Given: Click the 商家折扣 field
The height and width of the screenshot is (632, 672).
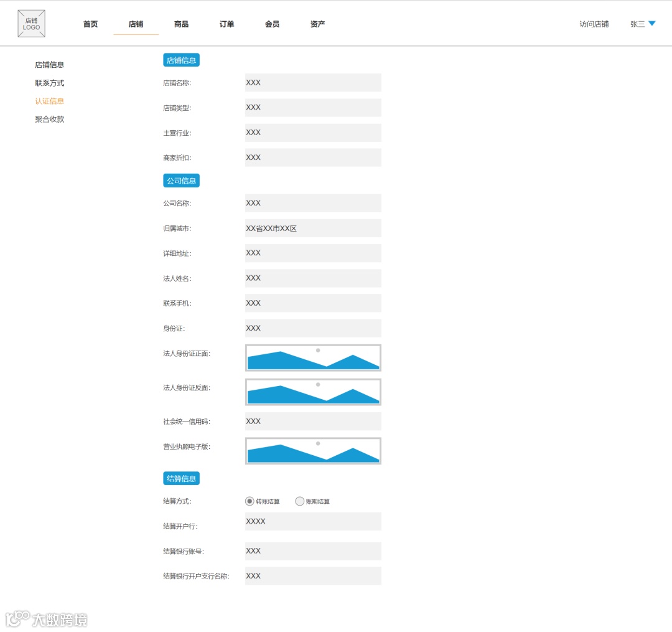Looking at the screenshot, I should [313, 158].
